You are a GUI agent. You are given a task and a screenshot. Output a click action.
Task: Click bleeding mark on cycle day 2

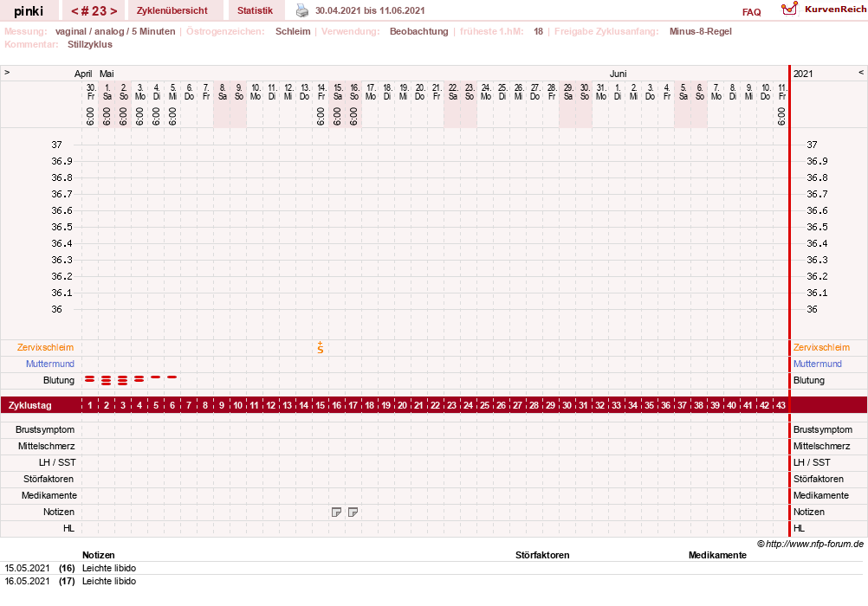pyautogui.click(x=107, y=380)
